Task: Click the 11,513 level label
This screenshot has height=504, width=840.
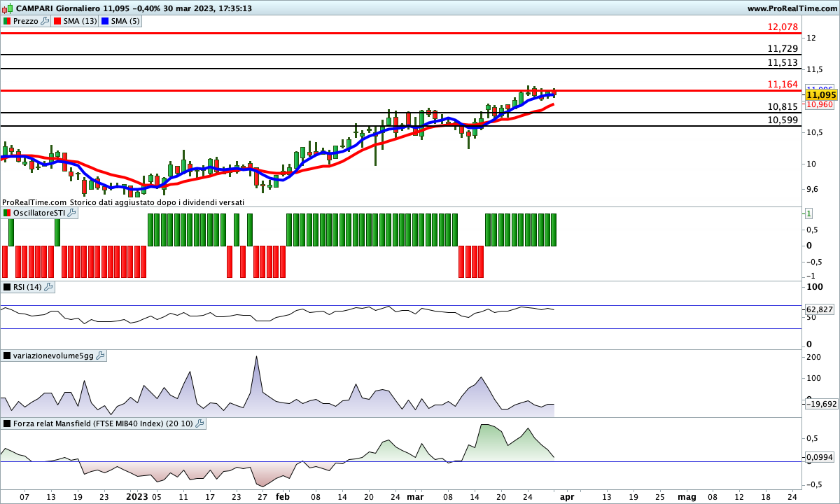Action: click(x=783, y=62)
